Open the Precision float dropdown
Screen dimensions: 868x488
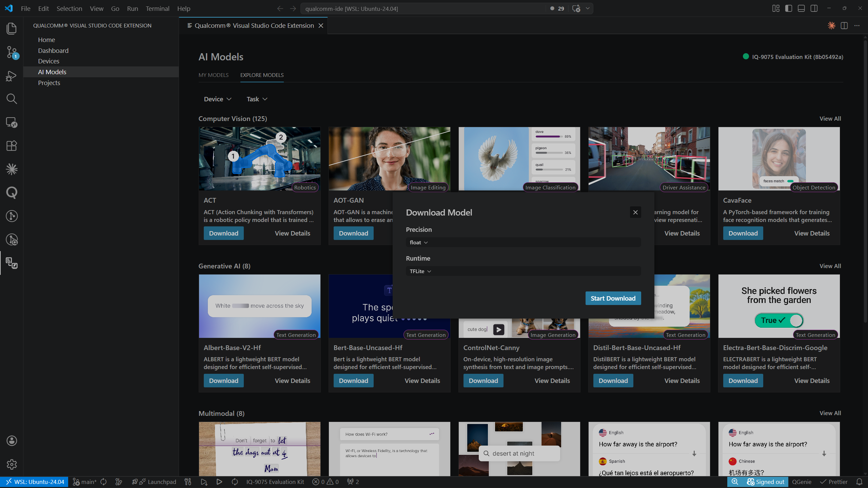[523, 242]
